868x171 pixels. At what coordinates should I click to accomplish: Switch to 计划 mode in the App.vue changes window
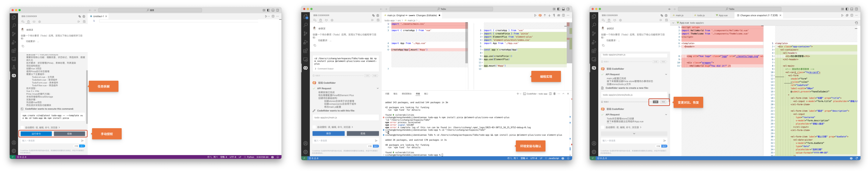click(658, 146)
